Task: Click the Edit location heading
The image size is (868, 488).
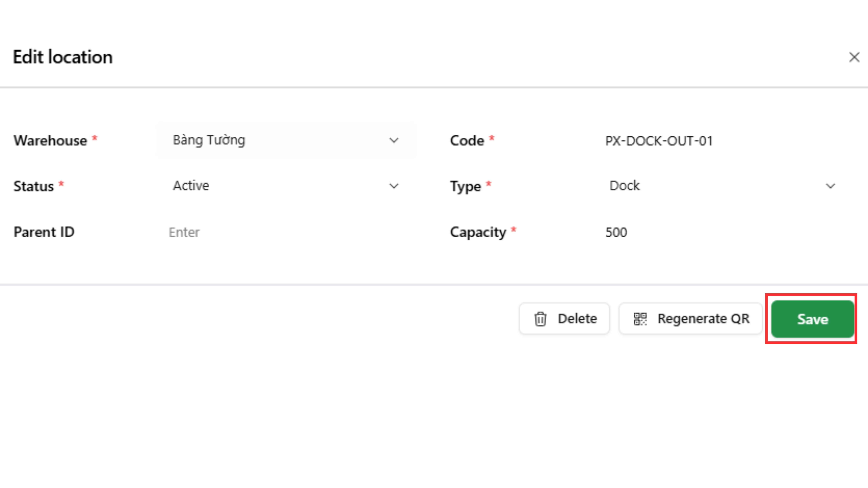Action: tap(63, 57)
